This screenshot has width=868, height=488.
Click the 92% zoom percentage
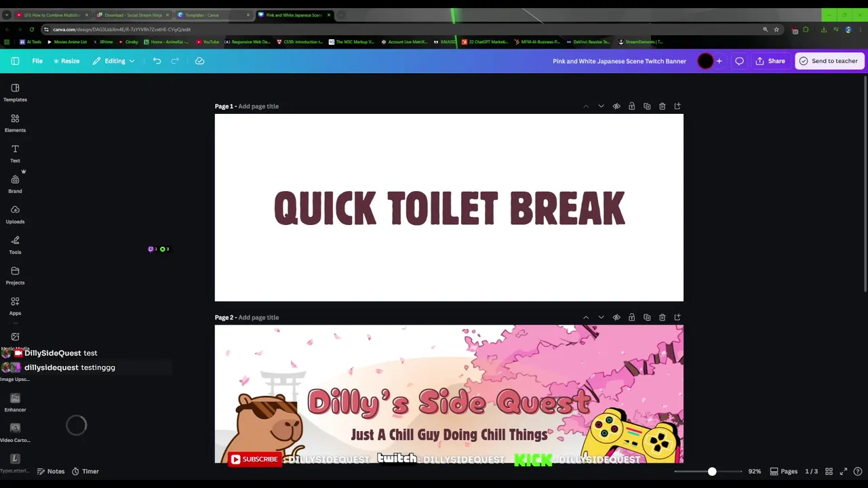pyautogui.click(x=754, y=471)
